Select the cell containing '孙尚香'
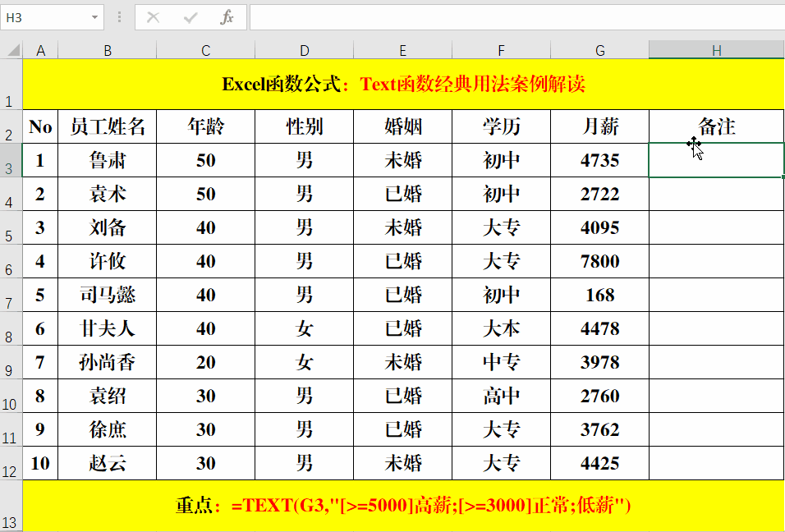The width and height of the screenshot is (785, 532). coord(107,362)
